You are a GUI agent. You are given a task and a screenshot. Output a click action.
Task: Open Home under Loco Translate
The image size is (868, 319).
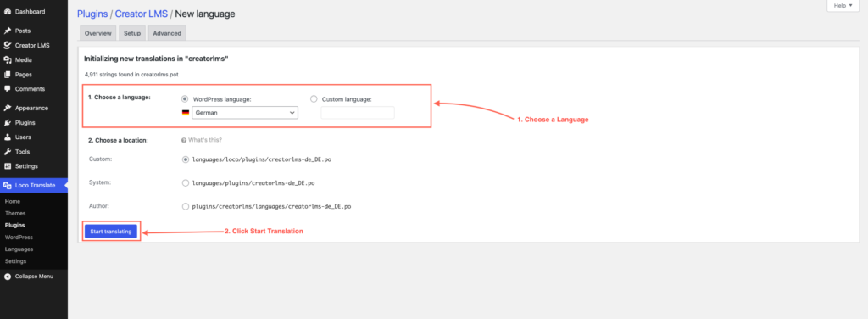12,202
